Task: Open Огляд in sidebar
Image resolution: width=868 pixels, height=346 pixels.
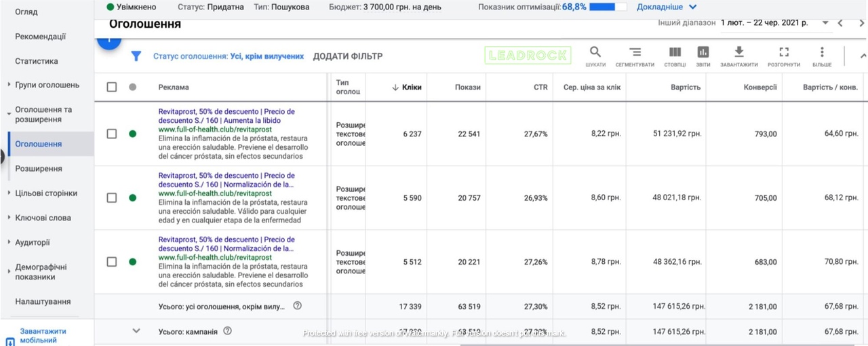Action: click(x=26, y=12)
